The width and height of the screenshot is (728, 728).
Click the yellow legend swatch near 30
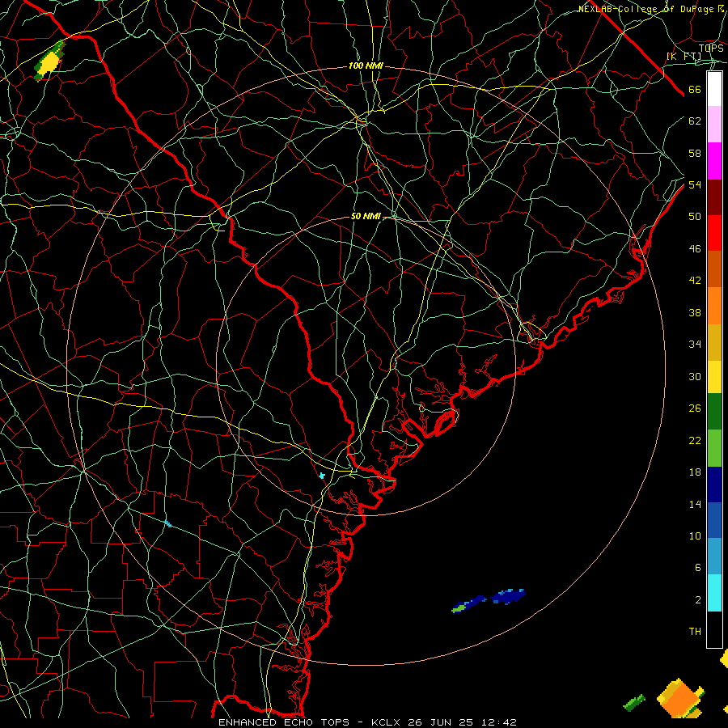714,376
